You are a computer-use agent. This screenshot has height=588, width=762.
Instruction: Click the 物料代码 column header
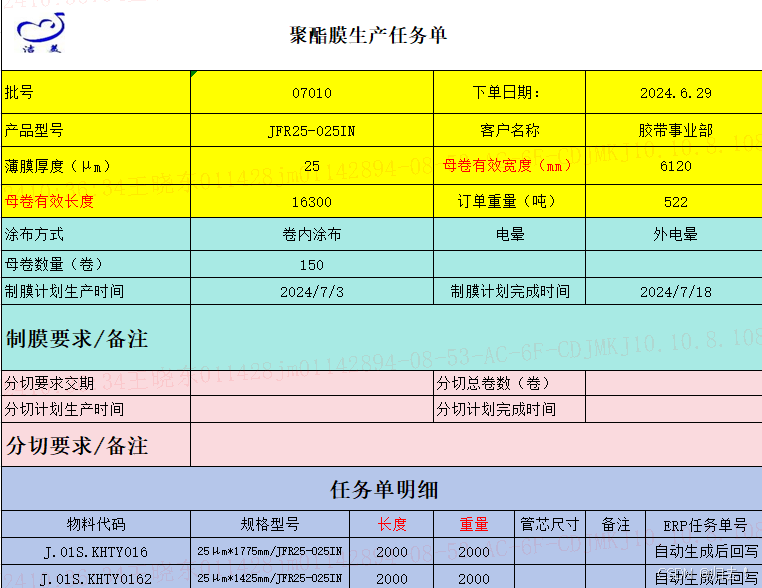tap(96, 524)
